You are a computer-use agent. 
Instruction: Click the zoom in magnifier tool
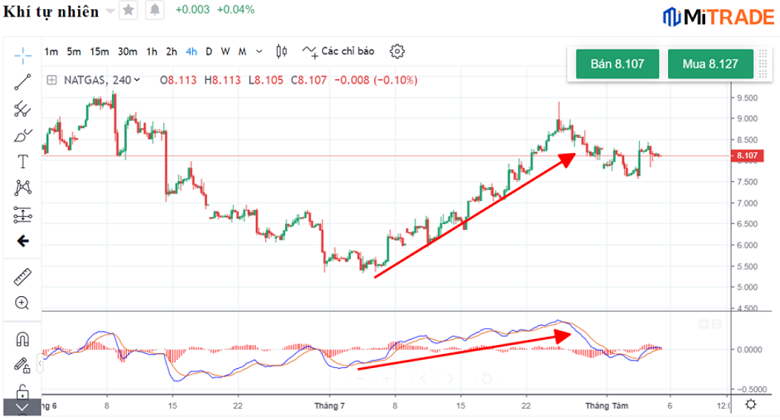click(22, 302)
